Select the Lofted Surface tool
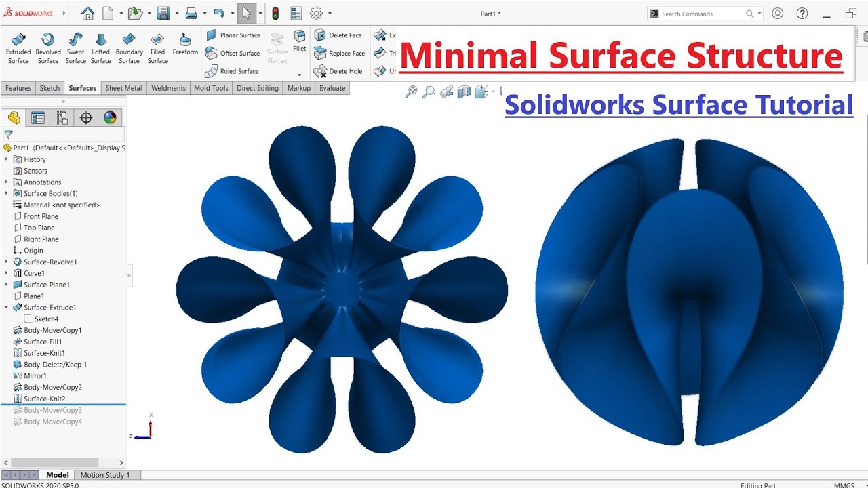The width and height of the screenshot is (868, 488). [101, 48]
